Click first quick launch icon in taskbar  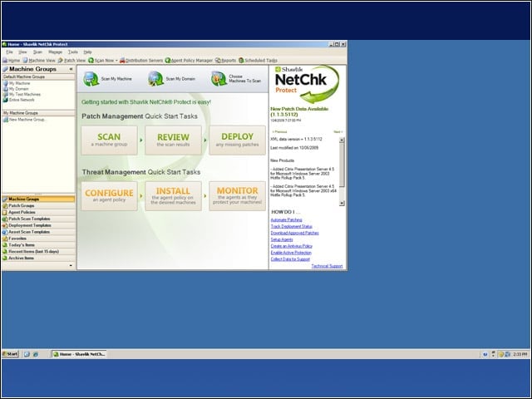[27, 354]
